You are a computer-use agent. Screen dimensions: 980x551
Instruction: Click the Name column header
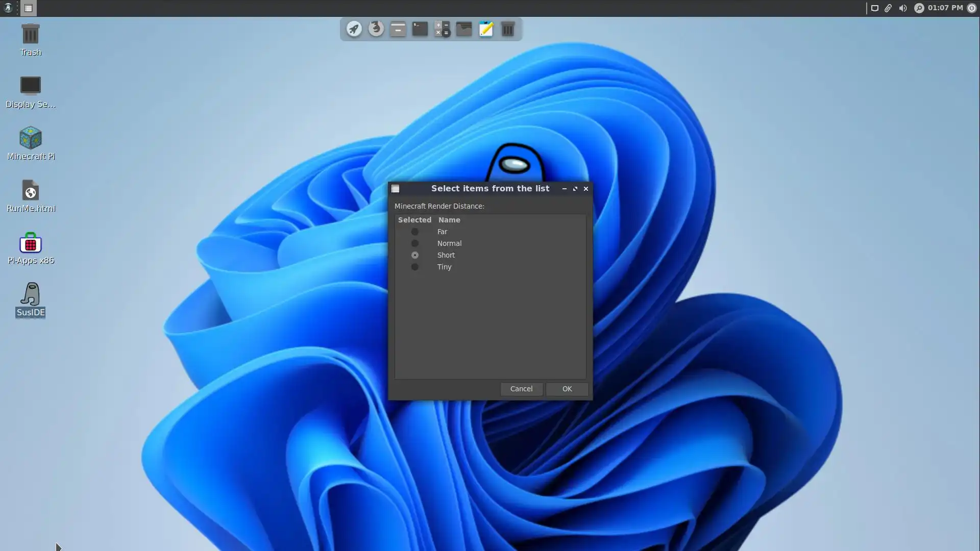coord(449,220)
